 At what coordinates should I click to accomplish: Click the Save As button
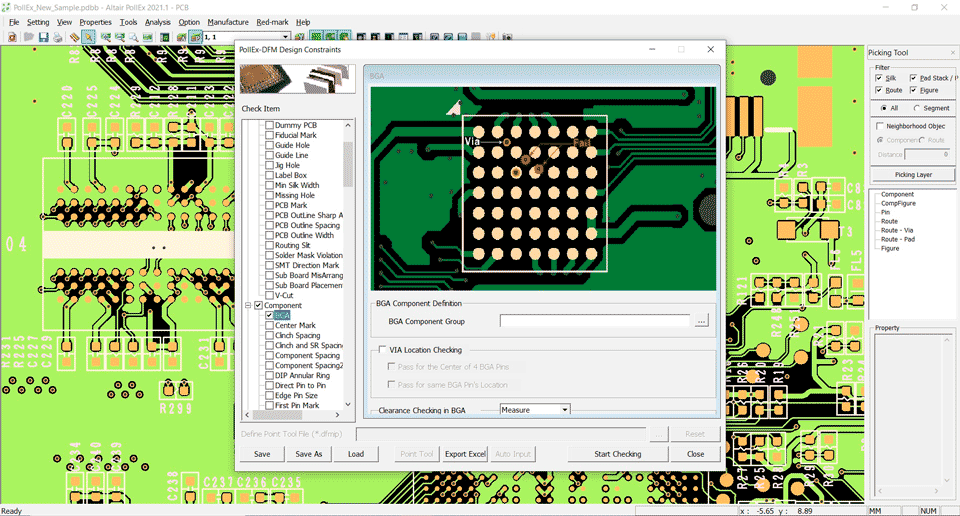pyautogui.click(x=309, y=454)
